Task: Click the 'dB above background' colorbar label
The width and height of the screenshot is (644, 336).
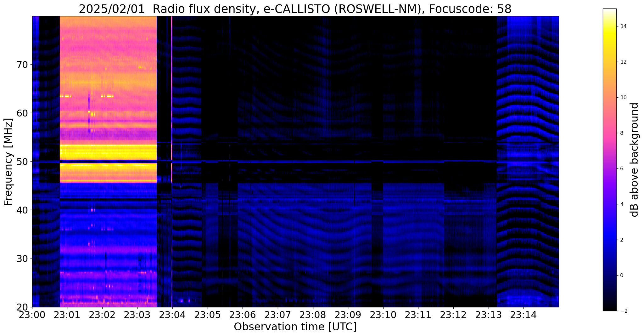Action: coord(635,160)
